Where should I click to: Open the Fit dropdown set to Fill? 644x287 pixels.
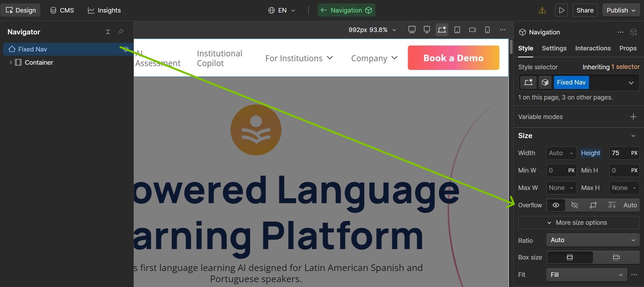pos(587,275)
